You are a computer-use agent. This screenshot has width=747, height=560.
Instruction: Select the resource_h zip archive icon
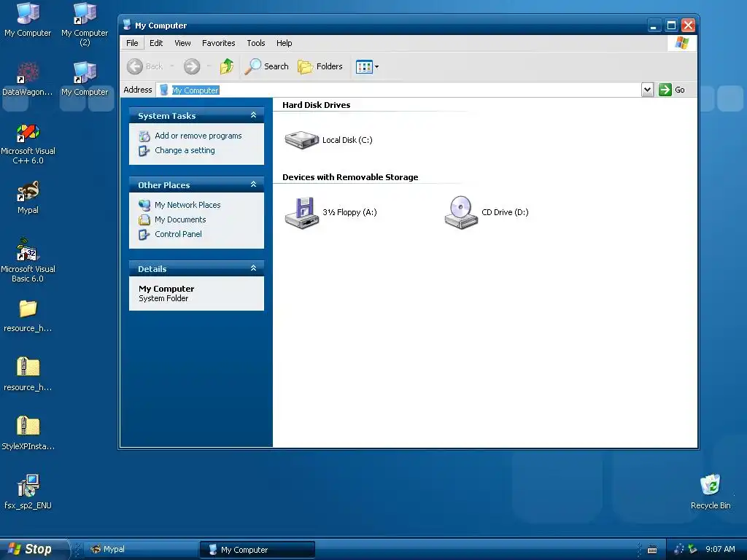point(28,374)
